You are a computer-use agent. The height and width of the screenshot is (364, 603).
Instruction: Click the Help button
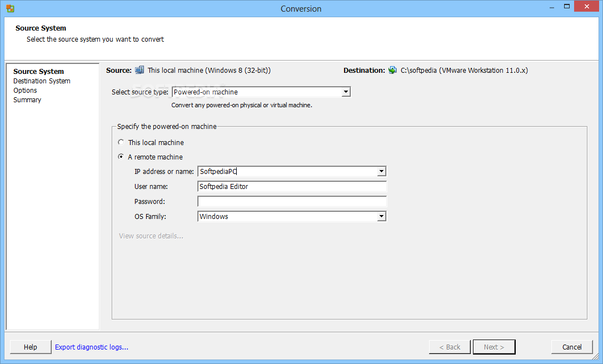pyautogui.click(x=31, y=347)
